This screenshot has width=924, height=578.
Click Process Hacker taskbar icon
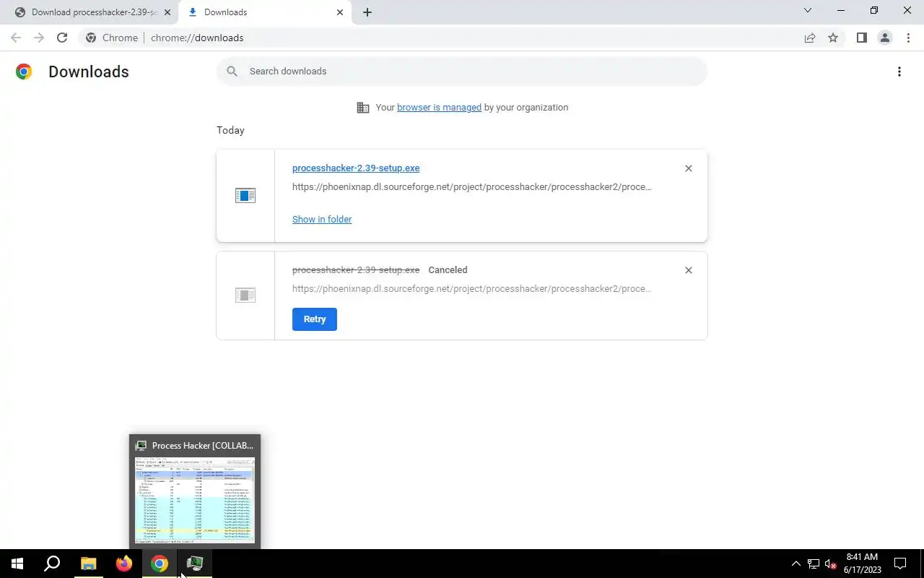pyautogui.click(x=195, y=564)
